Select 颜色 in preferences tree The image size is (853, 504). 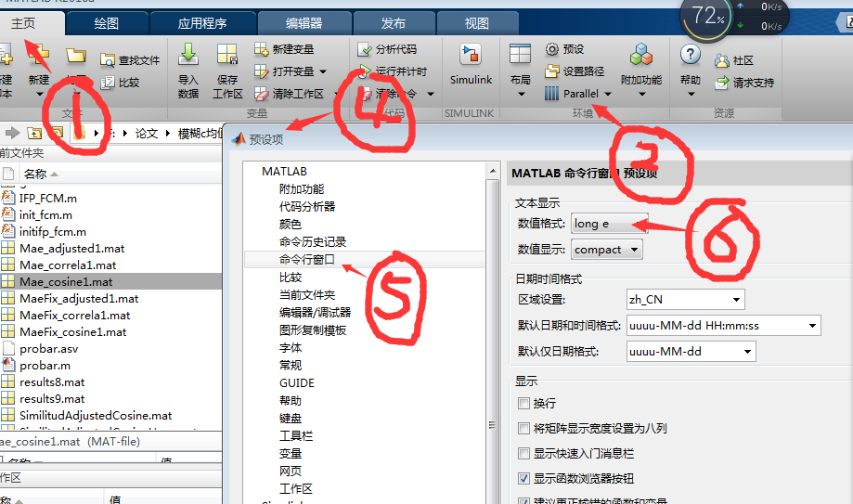[290, 225]
